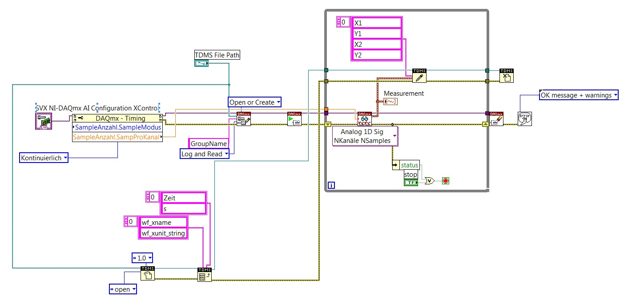This screenshot has width=644, height=297.
Task: Click the SVX NI-DAQmx AI Configuration XControl label
Action: 97,108
